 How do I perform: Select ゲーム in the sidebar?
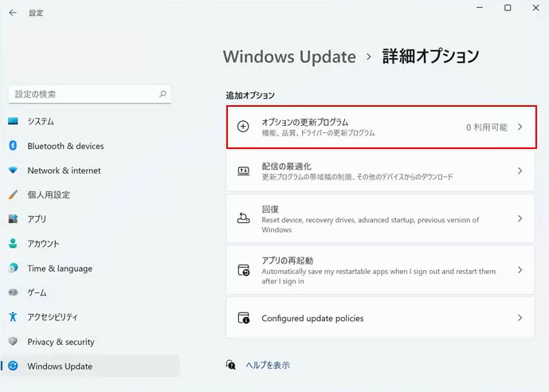click(x=89, y=292)
